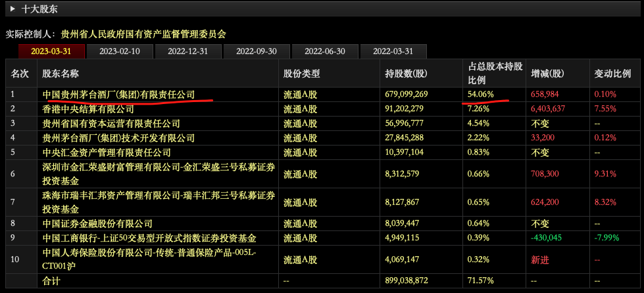Click the -7.99% change ratio

607,238
